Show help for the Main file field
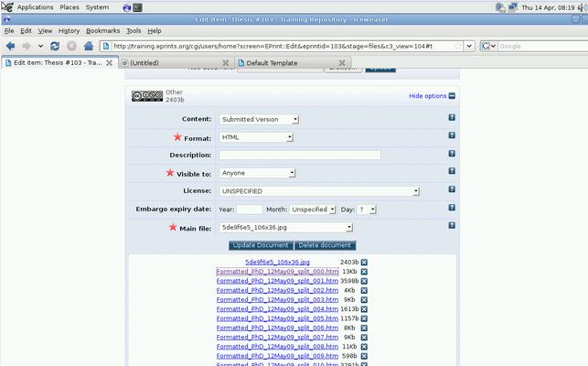 click(452, 225)
